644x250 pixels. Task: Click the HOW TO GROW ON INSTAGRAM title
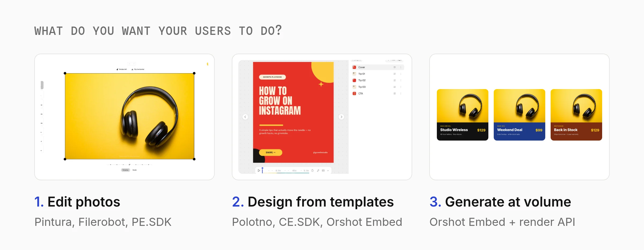[280, 101]
